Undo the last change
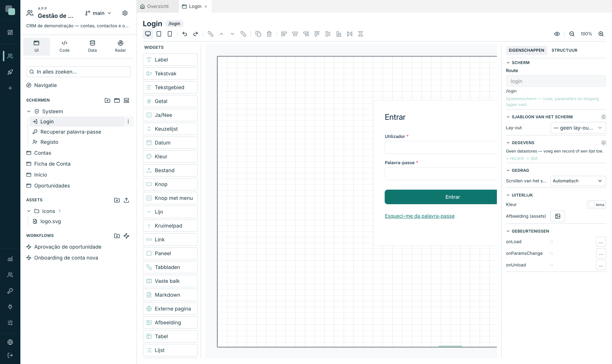The image size is (612, 364). pyautogui.click(x=185, y=34)
